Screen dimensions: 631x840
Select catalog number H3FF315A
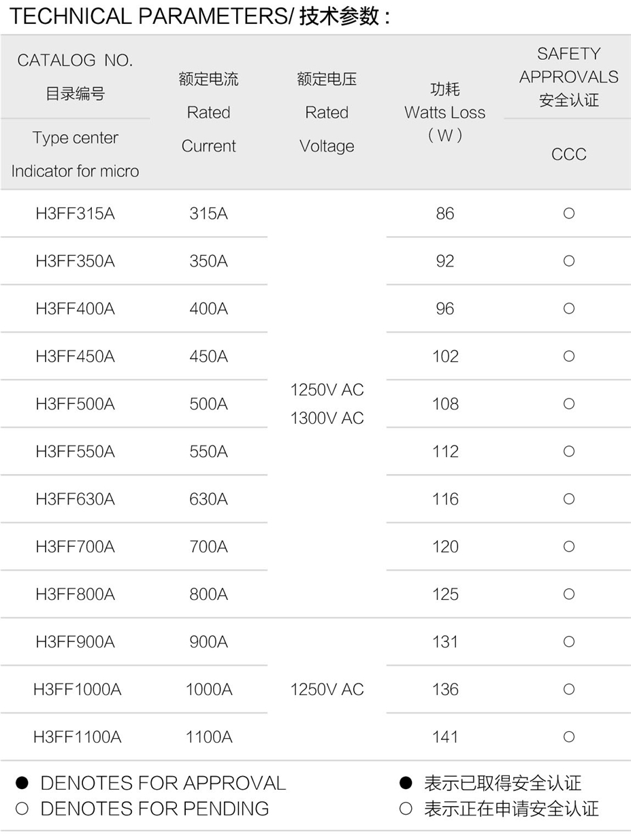(x=76, y=214)
